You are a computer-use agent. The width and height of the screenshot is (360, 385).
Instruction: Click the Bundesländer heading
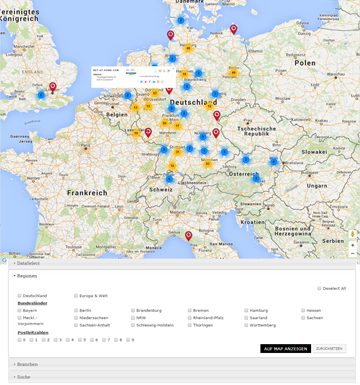point(32,303)
